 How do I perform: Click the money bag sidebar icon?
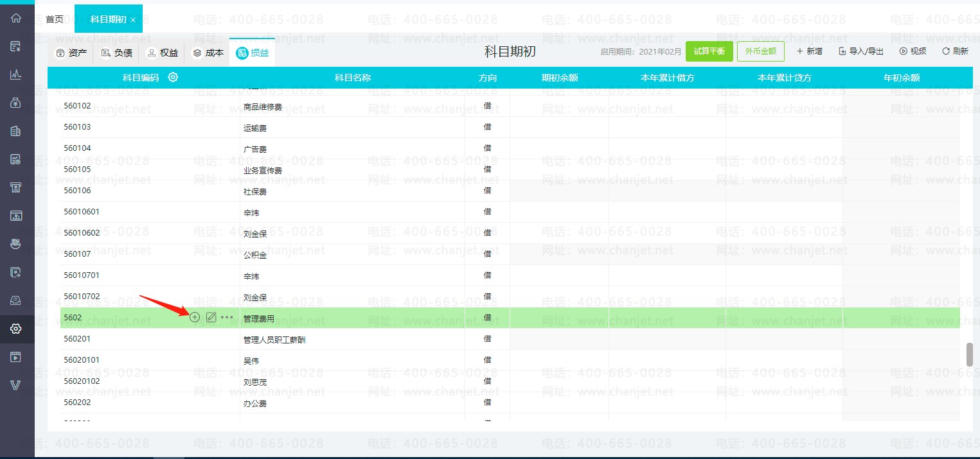pos(16,103)
